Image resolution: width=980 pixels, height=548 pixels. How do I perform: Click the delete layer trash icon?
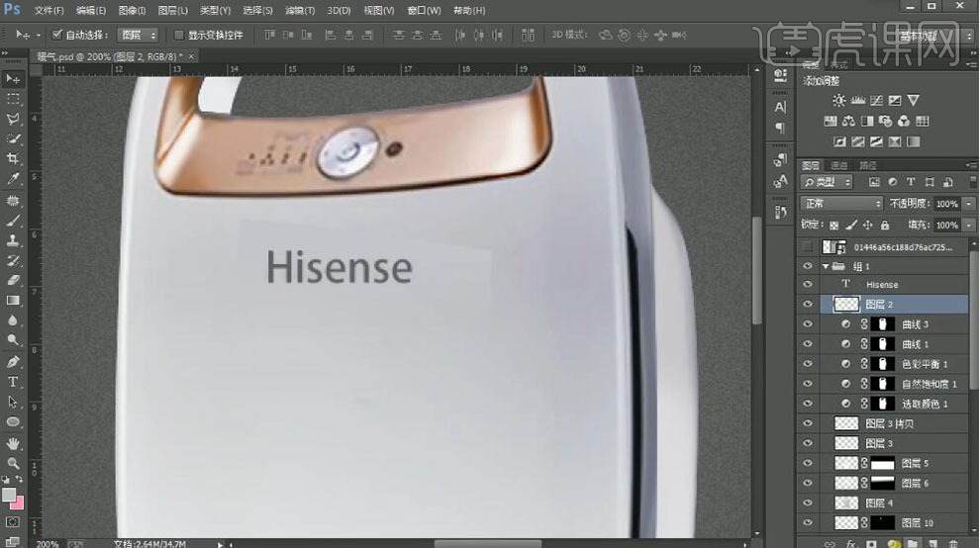coord(953,544)
